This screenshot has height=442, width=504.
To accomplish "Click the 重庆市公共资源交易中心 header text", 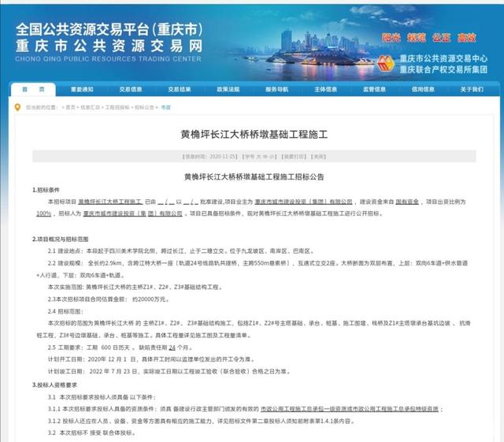I will [x=443, y=58].
